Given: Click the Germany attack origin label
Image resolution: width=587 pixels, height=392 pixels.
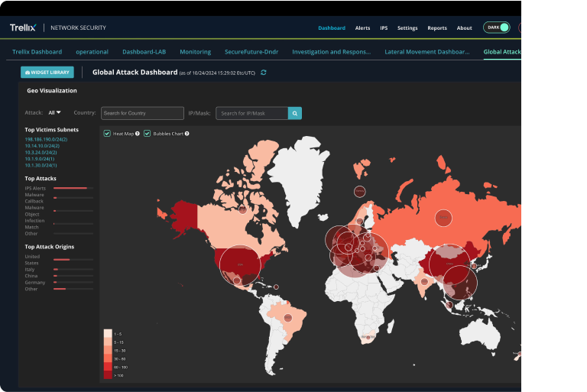Looking at the screenshot, I should point(35,282).
